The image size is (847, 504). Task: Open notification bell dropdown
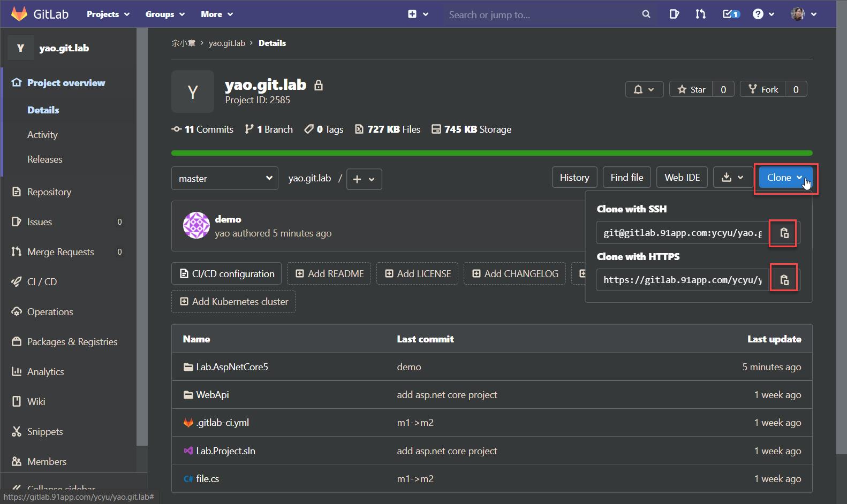pyautogui.click(x=644, y=89)
